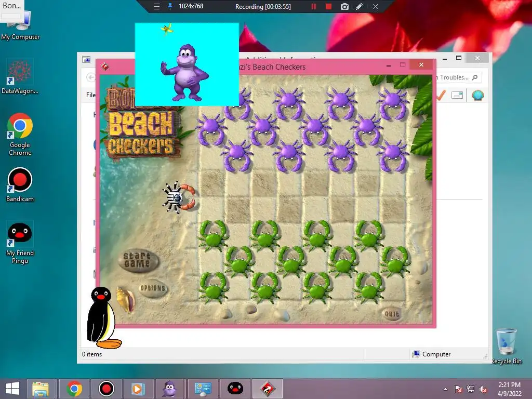Click the Pingu penguin desktop character
The width and height of the screenshot is (532, 399).
point(102,317)
